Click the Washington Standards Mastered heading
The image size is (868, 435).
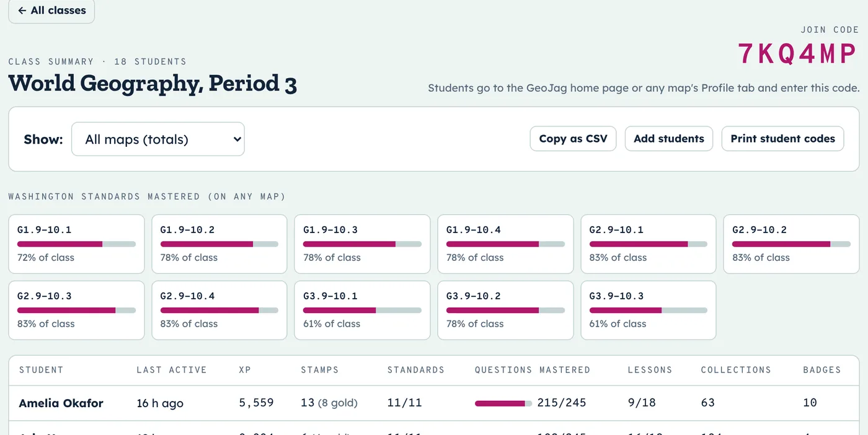[x=147, y=196]
